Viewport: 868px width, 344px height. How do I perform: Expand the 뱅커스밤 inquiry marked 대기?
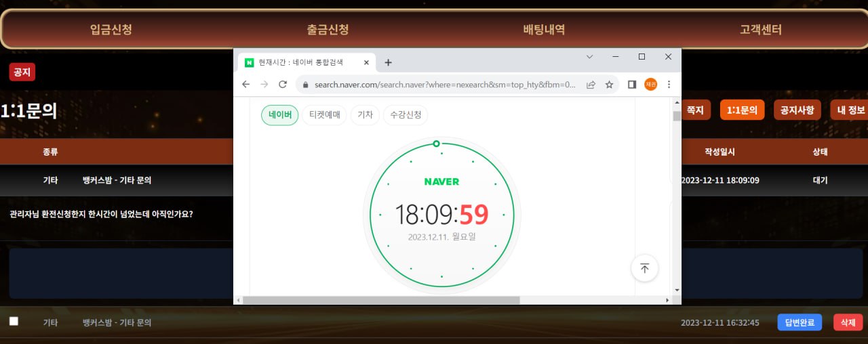(117, 180)
